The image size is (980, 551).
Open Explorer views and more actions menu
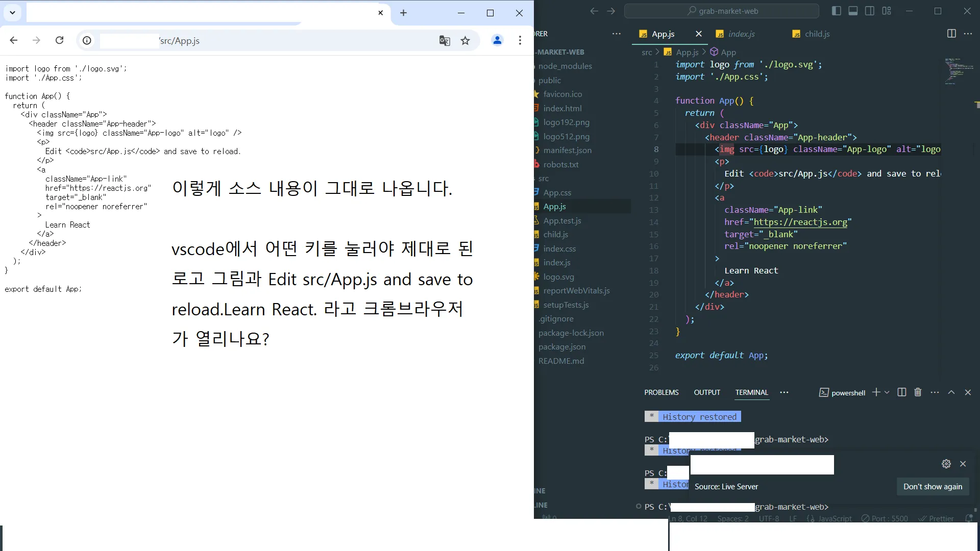pyautogui.click(x=617, y=34)
